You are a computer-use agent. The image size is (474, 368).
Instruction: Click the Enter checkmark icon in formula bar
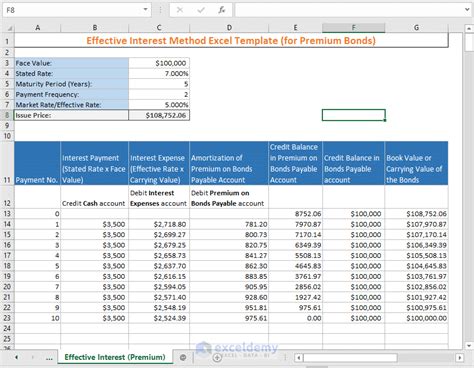pyautogui.click(x=201, y=10)
